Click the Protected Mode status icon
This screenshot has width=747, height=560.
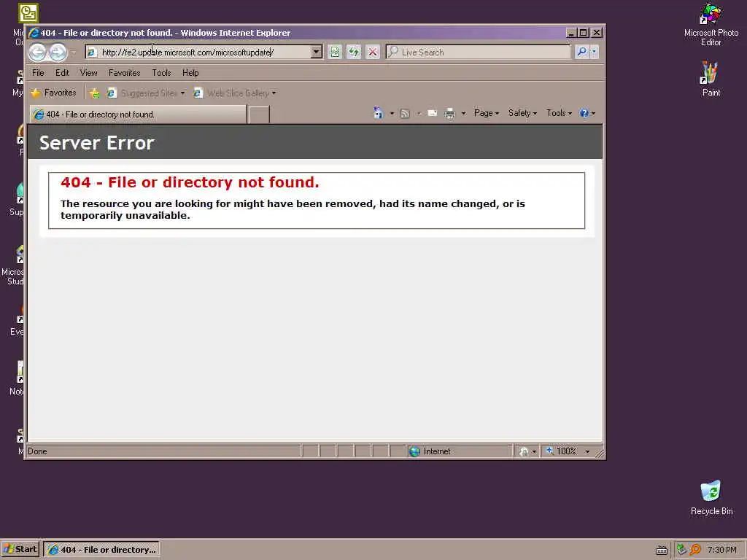(524, 451)
